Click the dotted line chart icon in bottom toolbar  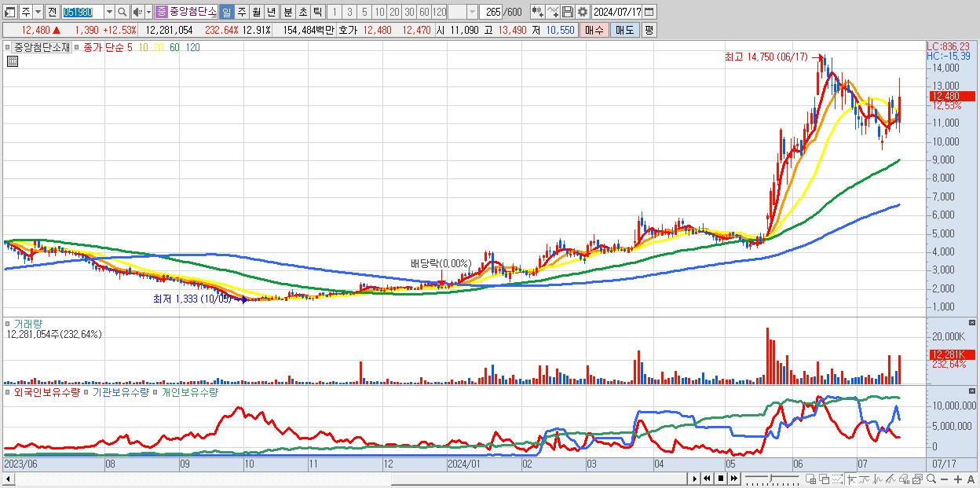[837, 479]
